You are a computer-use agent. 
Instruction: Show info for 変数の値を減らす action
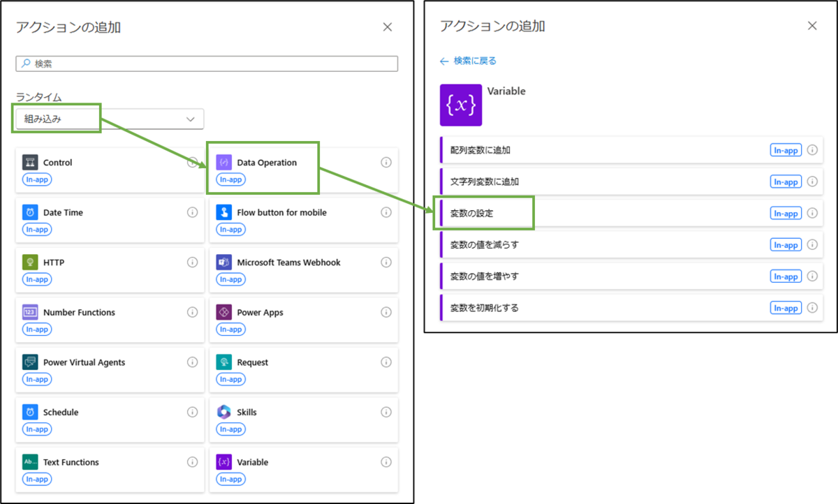click(x=812, y=245)
